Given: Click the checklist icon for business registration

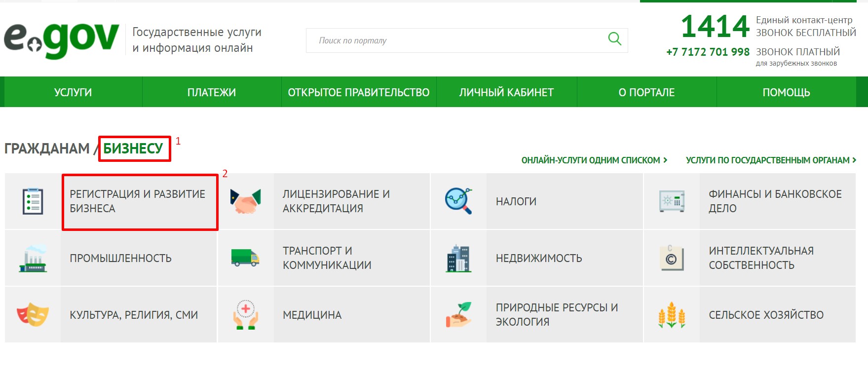Looking at the screenshot, I should 33,201.
